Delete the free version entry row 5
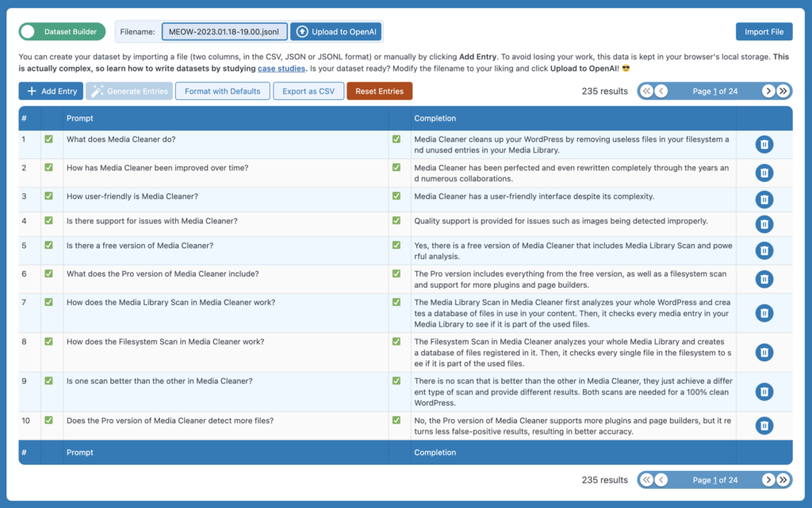The height and width of the screenshot is (508, 812). pos(764,251)
